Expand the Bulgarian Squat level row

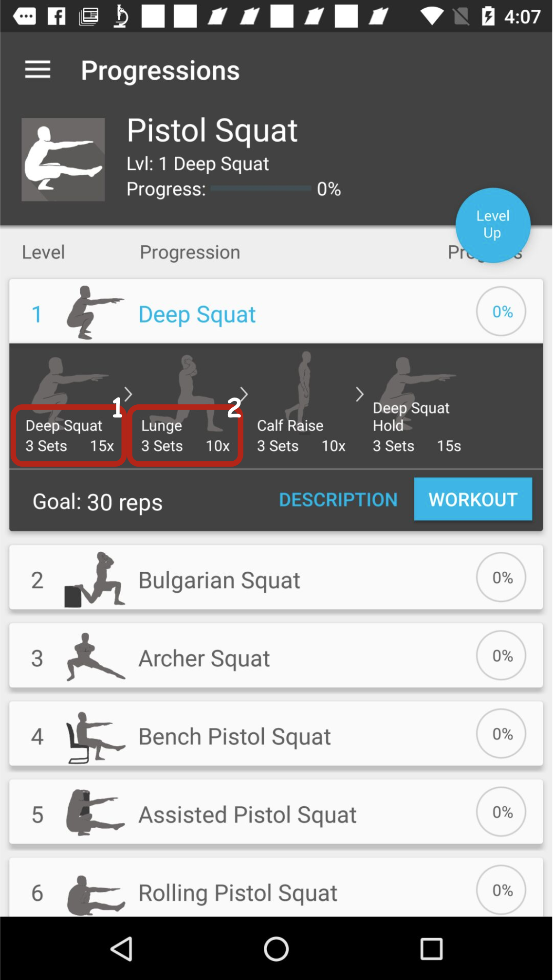point(276,577)
